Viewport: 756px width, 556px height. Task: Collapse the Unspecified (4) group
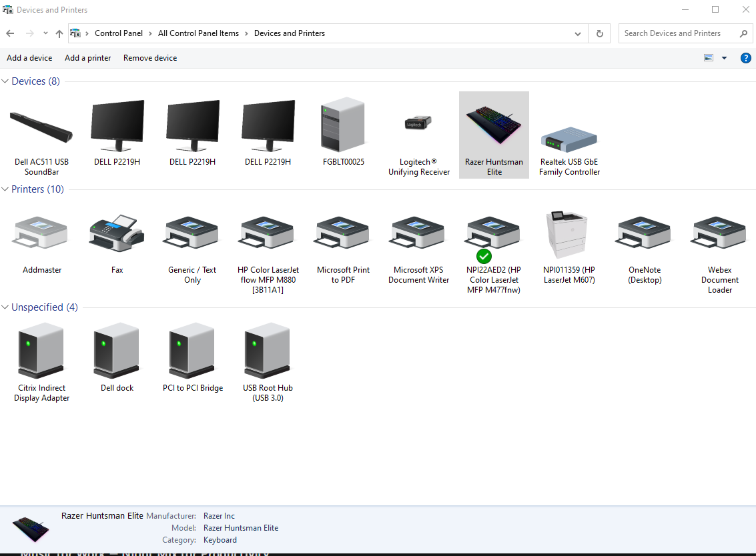point(5,307)
